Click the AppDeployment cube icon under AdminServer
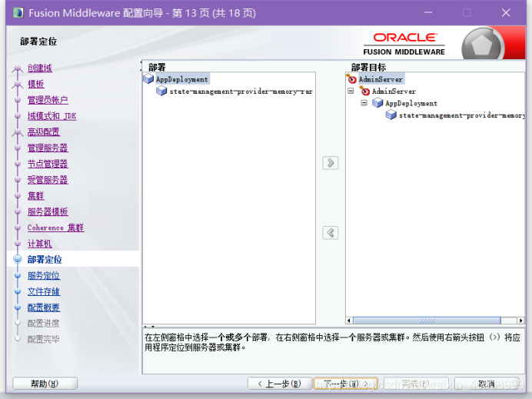The width and height of the screenshot is (532, 399). (x=377, y=102)
